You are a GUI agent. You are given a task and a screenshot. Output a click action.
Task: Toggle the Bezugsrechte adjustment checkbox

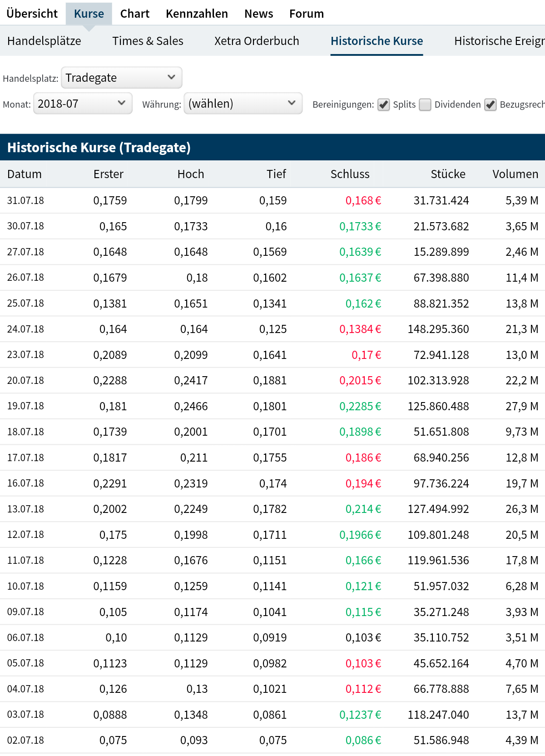click(490, 104)
